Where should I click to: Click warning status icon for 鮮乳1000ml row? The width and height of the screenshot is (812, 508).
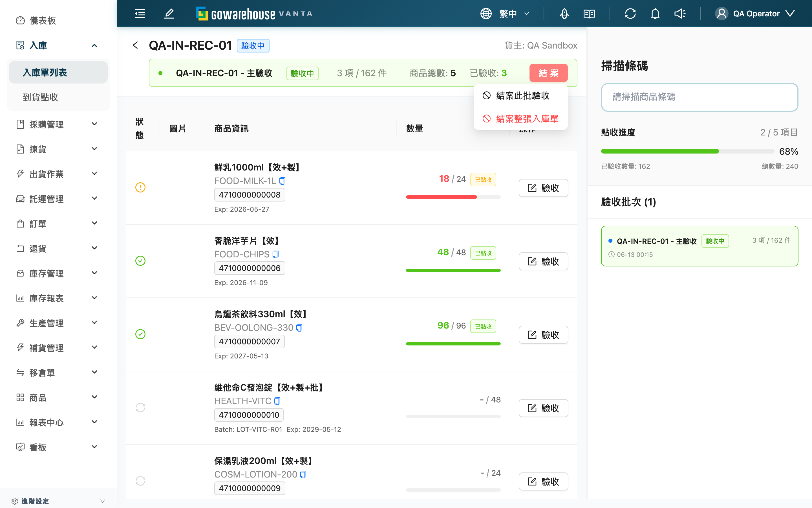click(140, 187)
